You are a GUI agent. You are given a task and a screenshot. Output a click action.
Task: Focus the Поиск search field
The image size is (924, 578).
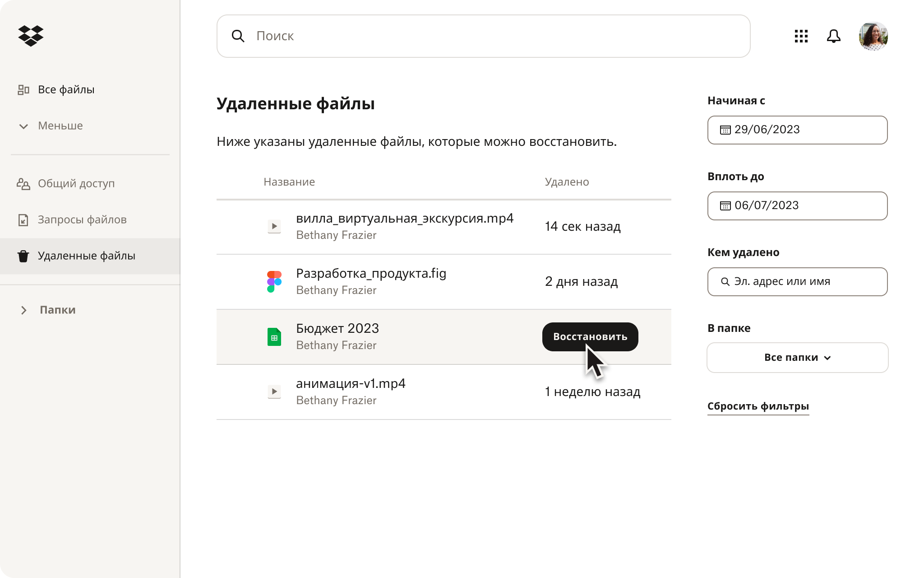click(x=483, y=36)
